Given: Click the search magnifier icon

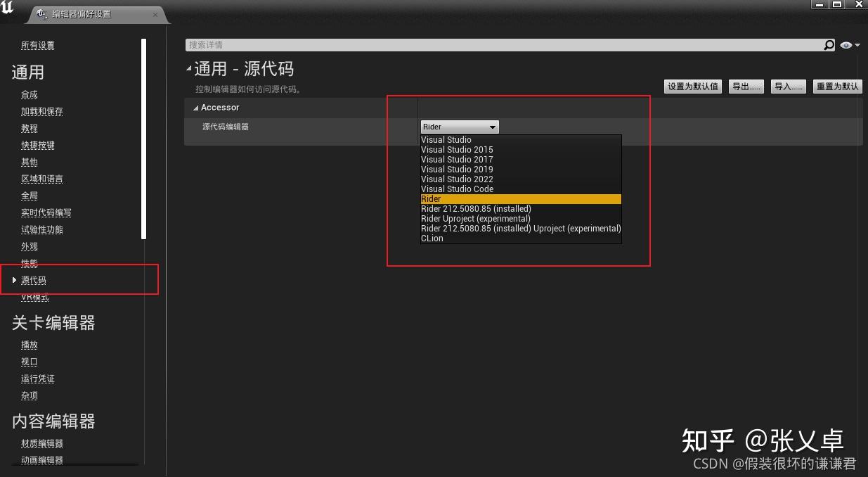Looking at the screenshot, I should [x=829, y=45].
